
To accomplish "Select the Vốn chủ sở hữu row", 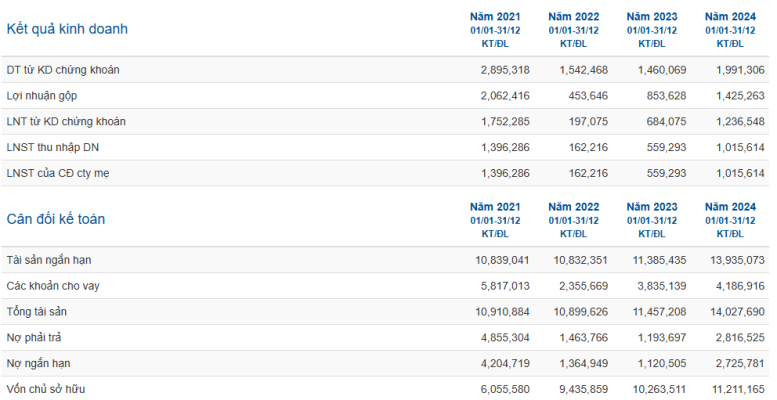I will [x=386, y=389].
